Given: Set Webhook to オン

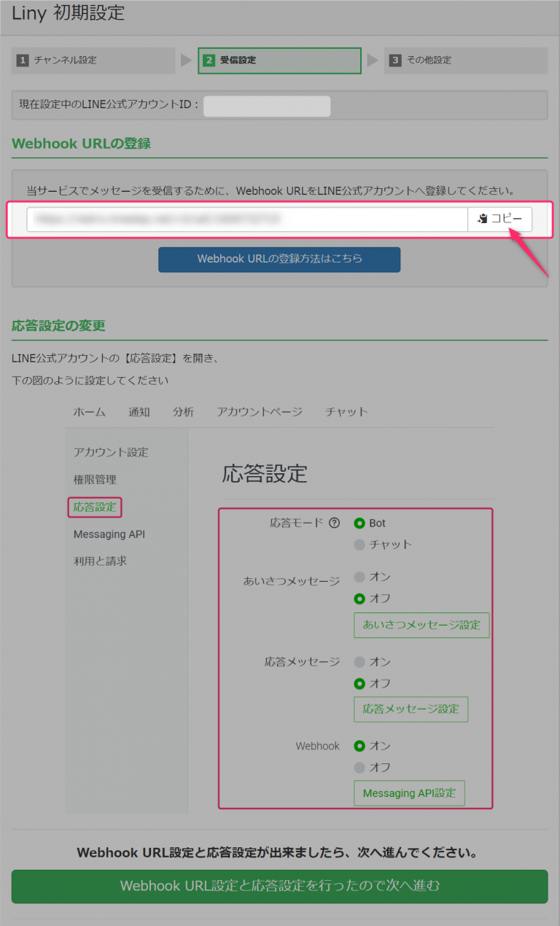Looking at the screenshot, I should point(359,746).
